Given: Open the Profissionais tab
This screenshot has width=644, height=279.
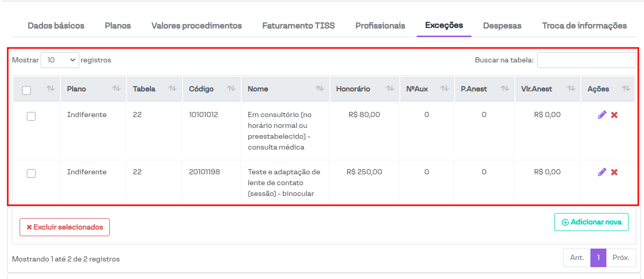Looking at the screenshot, I should (x=380, y=26).
